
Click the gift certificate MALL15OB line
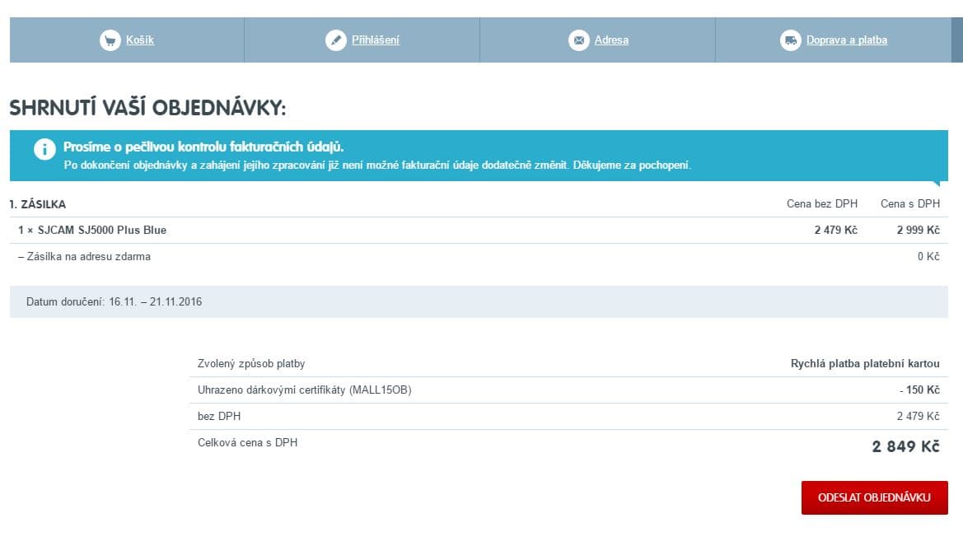[x=305, y=390]
